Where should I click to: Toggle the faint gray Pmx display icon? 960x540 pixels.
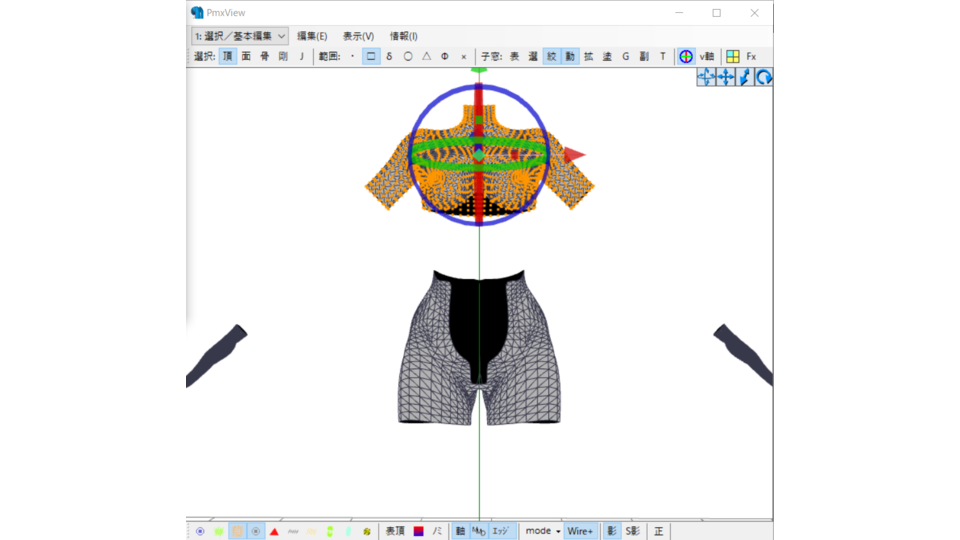click(293, 531)
